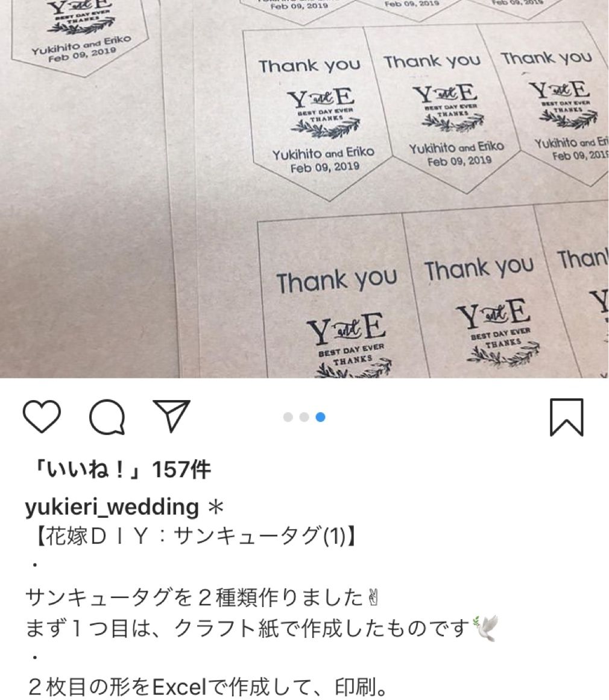This screenshot has height=700, width=609.
Task: Like the post with heart icon
Action: pyautogui.click(x=42, y=416)
